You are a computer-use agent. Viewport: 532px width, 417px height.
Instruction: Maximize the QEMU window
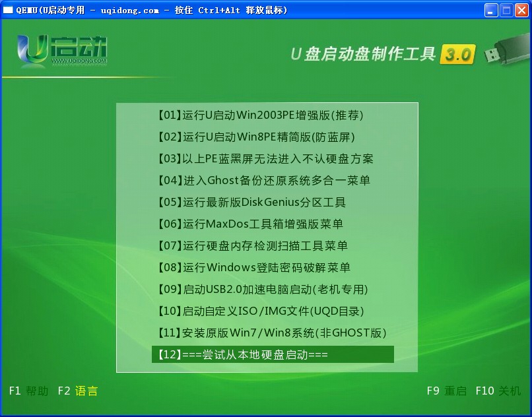(506, 10)
